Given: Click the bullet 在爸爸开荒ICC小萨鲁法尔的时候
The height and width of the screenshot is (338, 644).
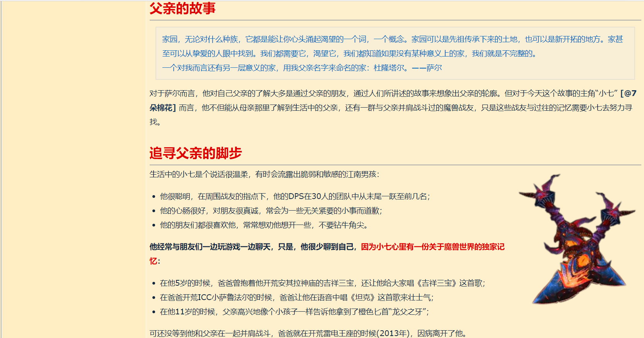Looking at the screenshot, I should [297, 297].
